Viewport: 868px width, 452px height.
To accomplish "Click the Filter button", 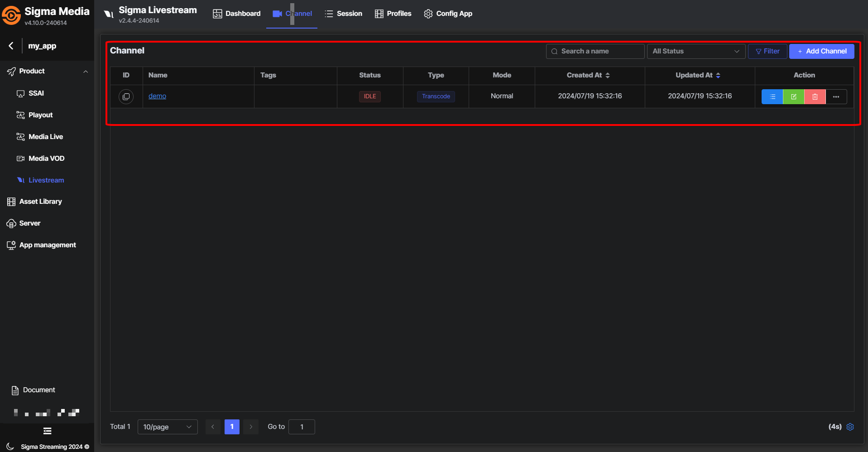I will coord(767,51).
